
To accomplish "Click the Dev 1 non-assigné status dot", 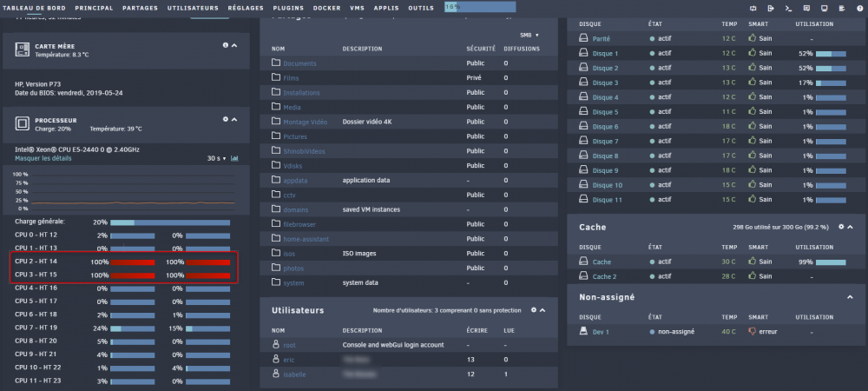I will (x=652, y=332).
